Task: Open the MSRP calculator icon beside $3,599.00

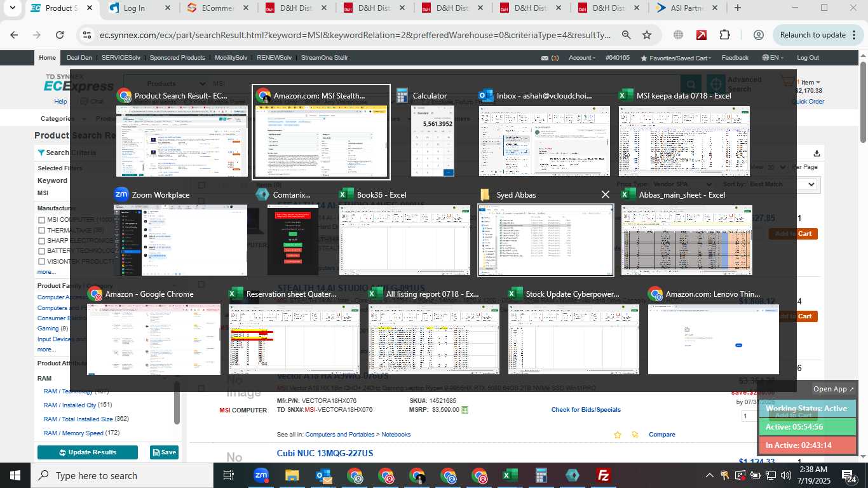Action: [465, 410]
